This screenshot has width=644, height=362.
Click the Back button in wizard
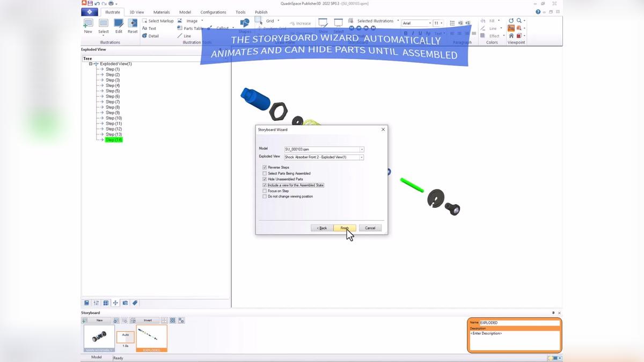pyautogui.click(x=322, y=228)
